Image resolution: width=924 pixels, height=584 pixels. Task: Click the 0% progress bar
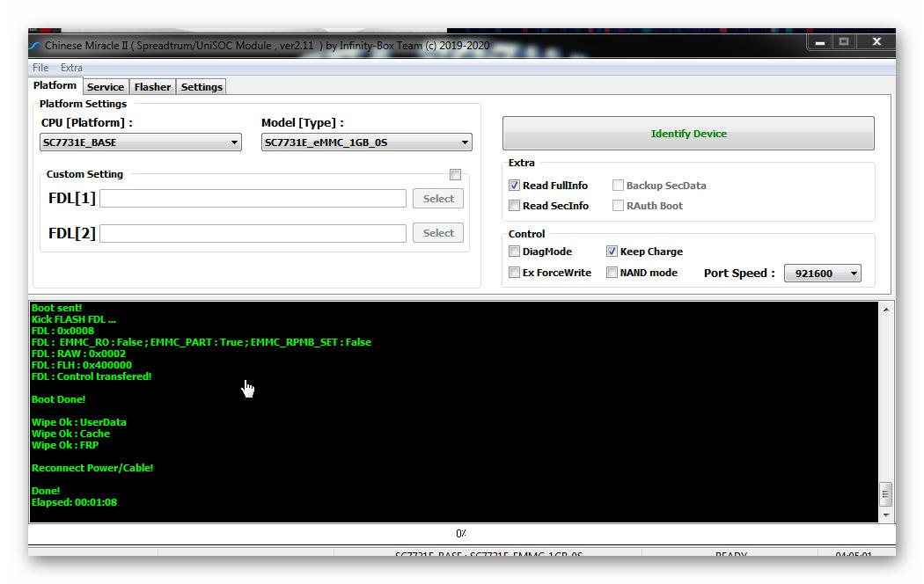(461, 533)
